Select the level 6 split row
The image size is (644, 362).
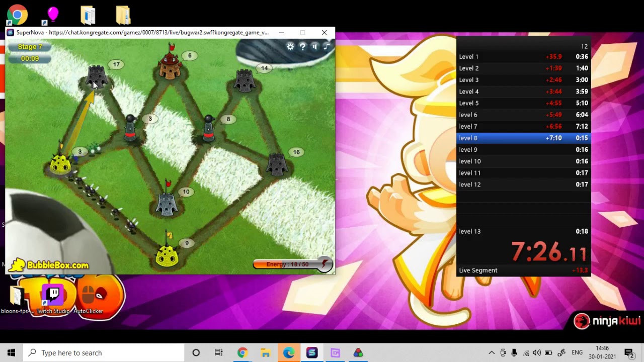tap(523, 115)
